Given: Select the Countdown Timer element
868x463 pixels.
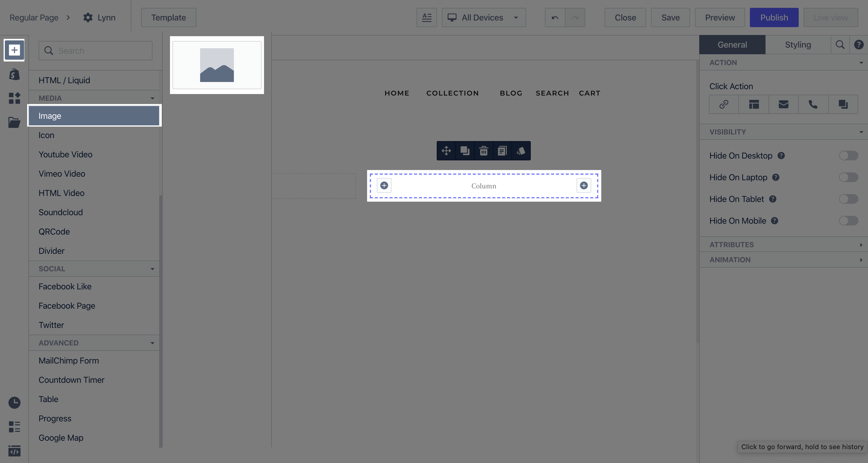Looking at the screenshot, I should coord(94,380).
